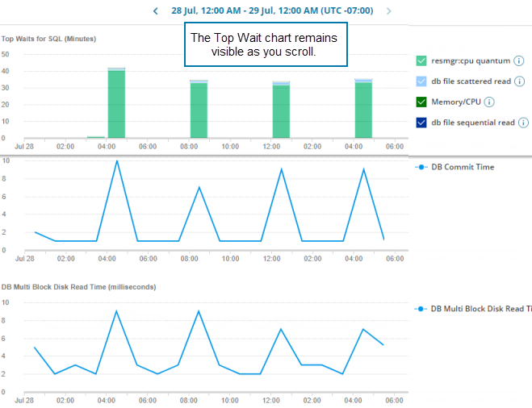532x408 pixels.
Task: Open info icon beside resmgr:cpu quantum
Action: coord(519,61)
